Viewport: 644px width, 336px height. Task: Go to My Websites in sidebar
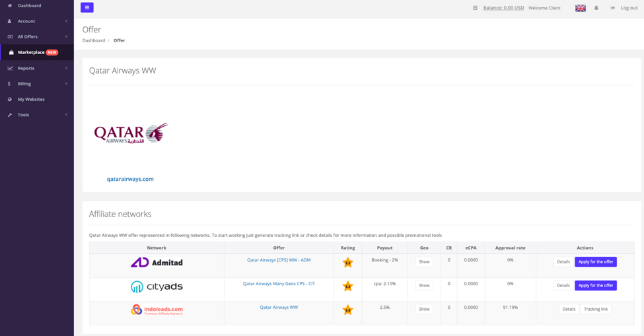tap(31, 99)
